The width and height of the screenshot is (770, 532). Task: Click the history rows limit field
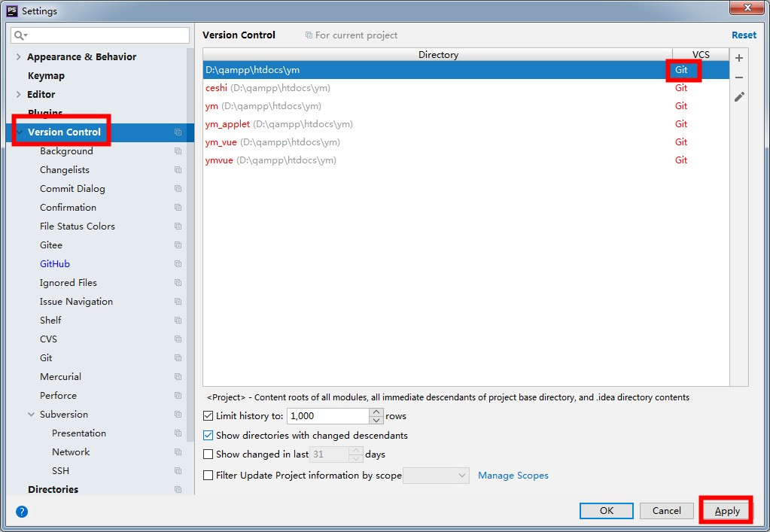point(328,416)
